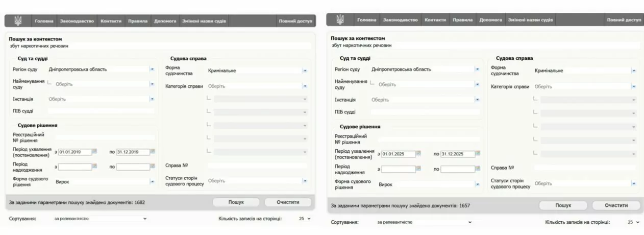Click 'Реєстраційний № рішення' field, 2025 window

(x=430, y=139)
